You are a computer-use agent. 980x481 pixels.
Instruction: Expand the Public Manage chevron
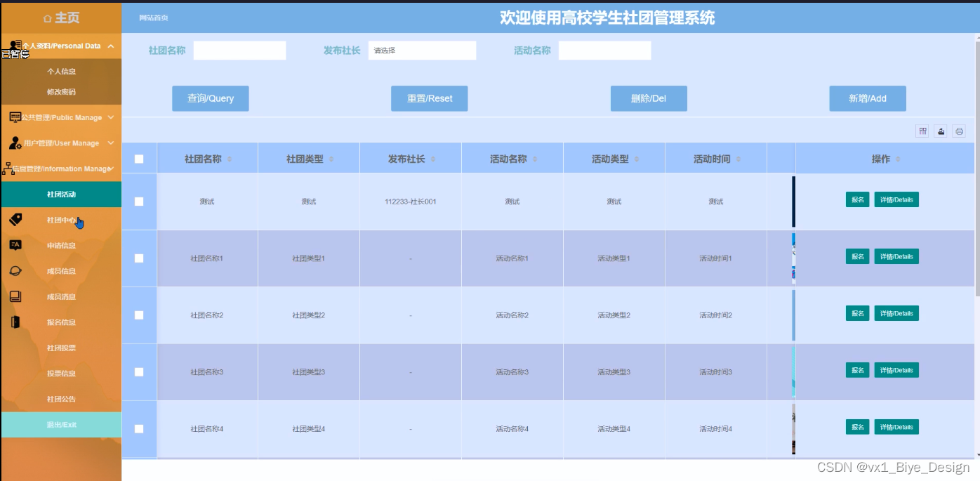[111, 117]
